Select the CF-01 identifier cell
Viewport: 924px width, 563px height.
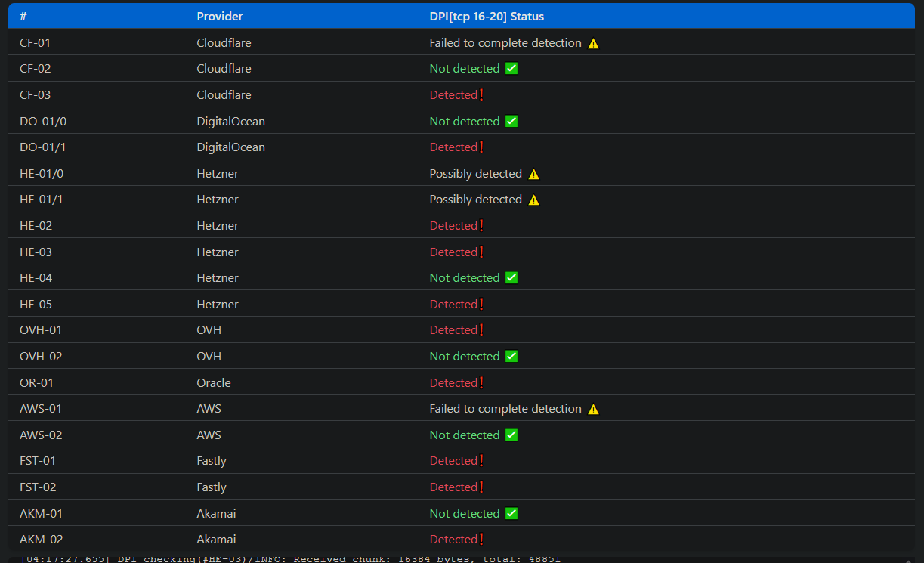[35, 43]
